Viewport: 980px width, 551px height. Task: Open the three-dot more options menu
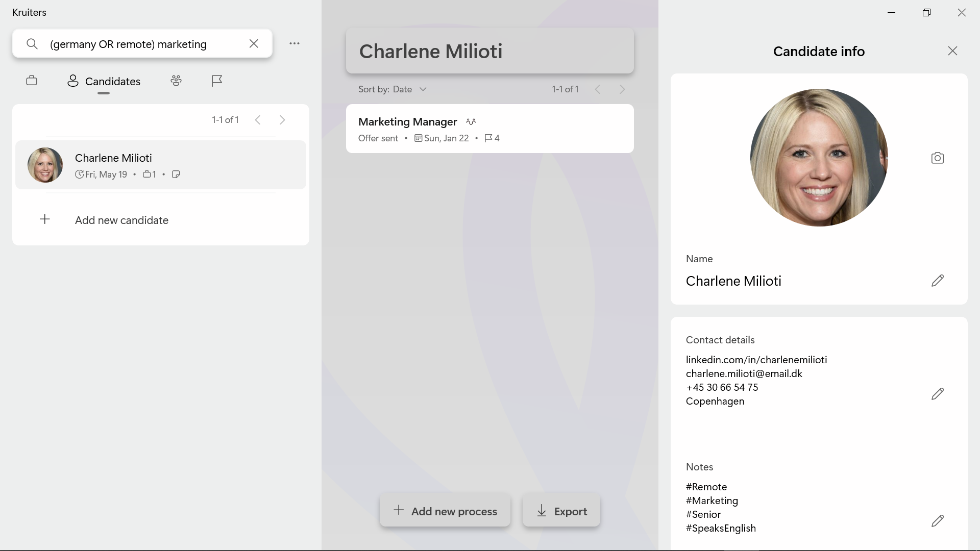295,44
